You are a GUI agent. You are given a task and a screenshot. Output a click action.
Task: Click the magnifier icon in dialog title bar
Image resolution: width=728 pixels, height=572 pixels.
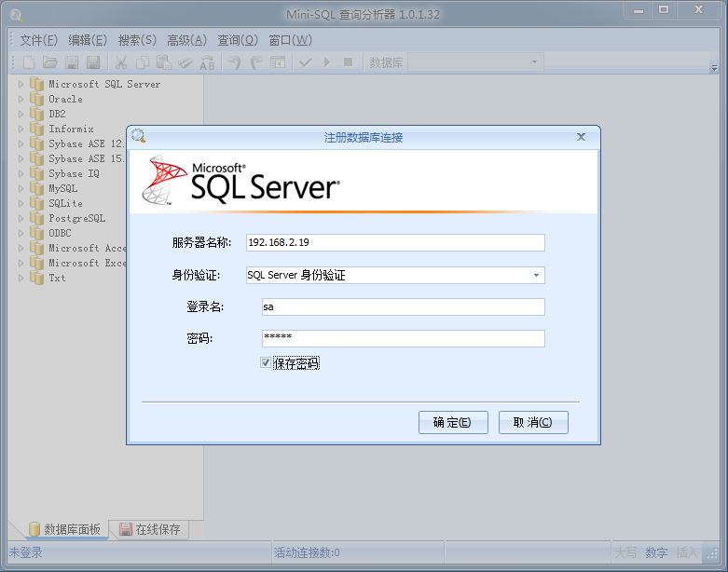coord(138,136)
